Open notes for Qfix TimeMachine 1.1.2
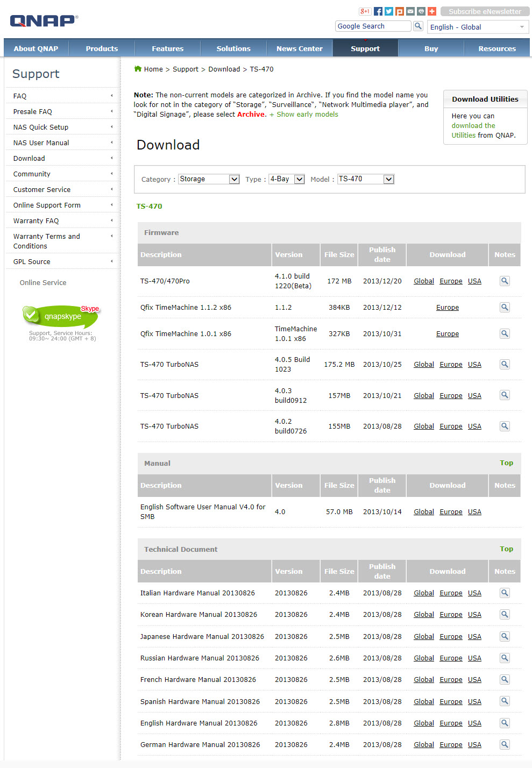 point(505,307)
